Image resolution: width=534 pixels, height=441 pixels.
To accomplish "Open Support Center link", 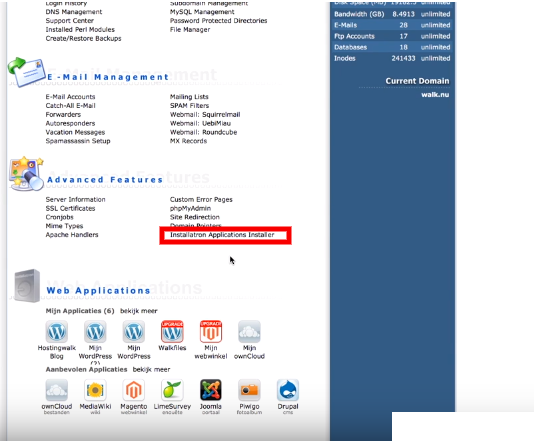I will tap(69, 21).
